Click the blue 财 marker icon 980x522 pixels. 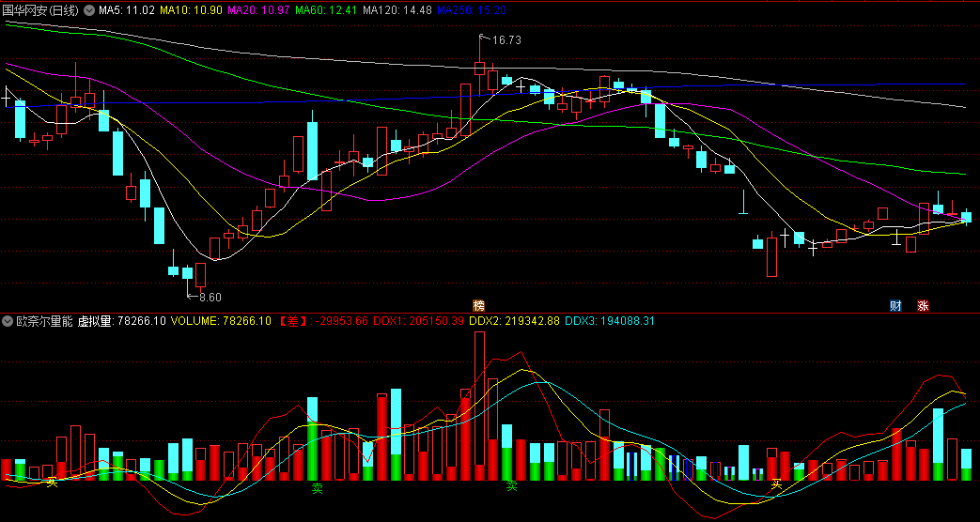pyautogui.click(x=895, y=306)
